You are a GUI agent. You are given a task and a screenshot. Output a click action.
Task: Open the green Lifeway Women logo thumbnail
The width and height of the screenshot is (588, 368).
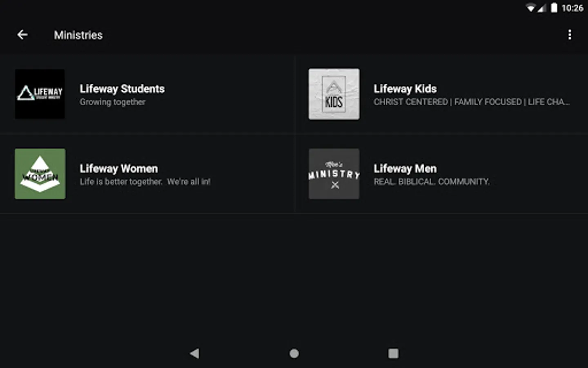click(x=40, y=174)
